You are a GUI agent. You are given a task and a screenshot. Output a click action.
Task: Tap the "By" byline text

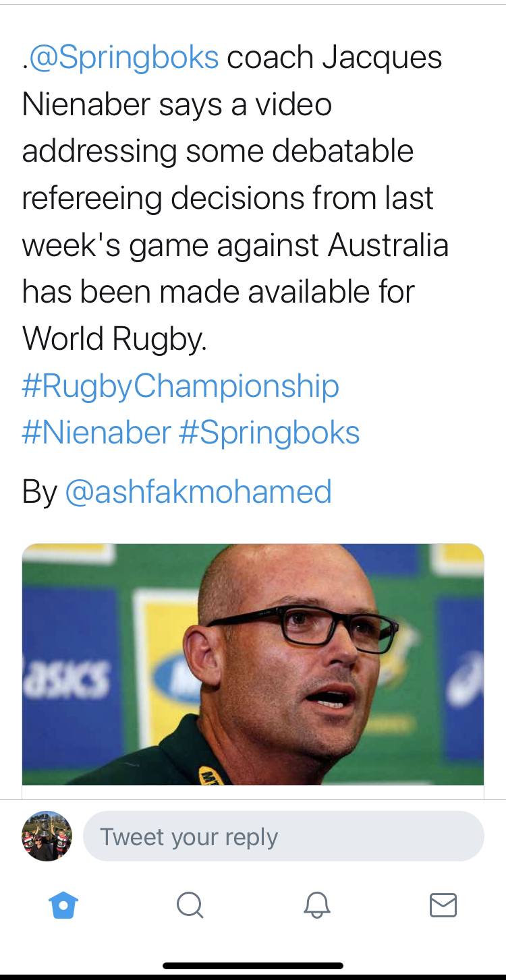coord(39,492)
